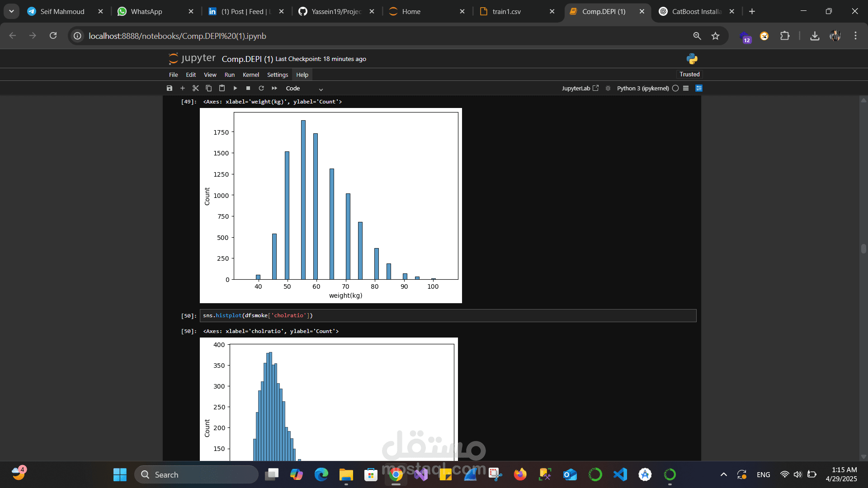Click the Python 3 (ipykernel) kernel name
This screenshot has height=488, width=868.
(642, 88)
